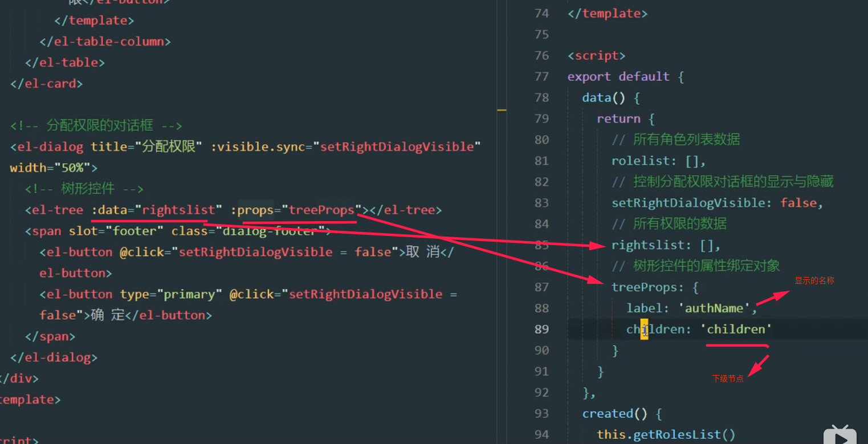The width and height of the screenshot is (868, 444).
Task: Click the closing </el-table-column> tag
Action: [105, 42]
